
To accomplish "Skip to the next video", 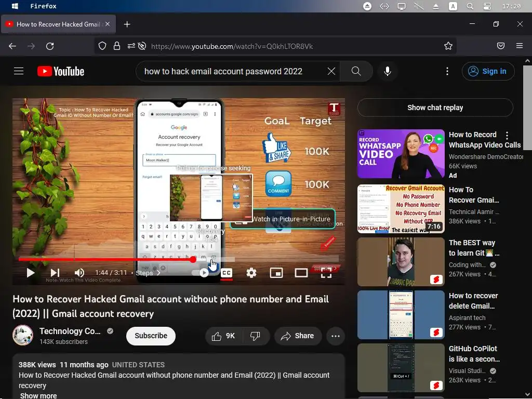I will tap(55, 273).
